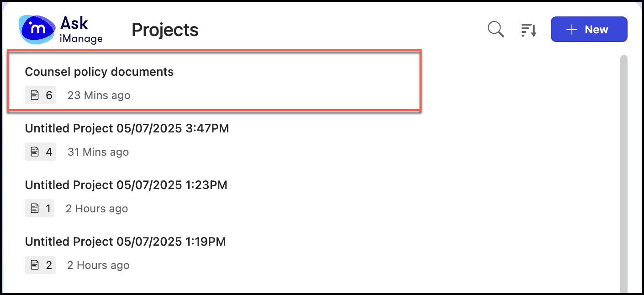Open search using the magnifying glass icon
The width and height of the screenshot is (644, 295).
(495, 29)
